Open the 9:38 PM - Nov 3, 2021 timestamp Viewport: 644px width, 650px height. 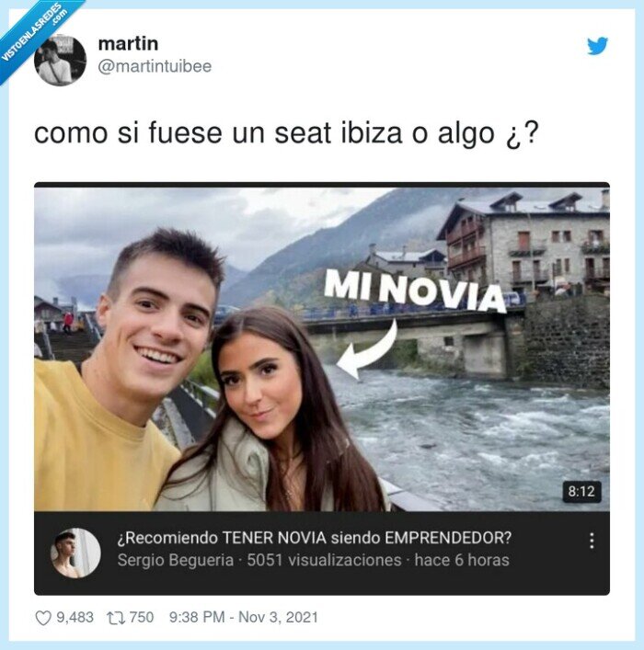(244, 617)
